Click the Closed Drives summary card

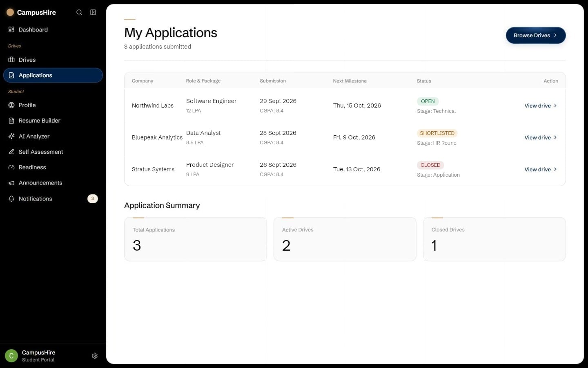(x=494, y=239)
